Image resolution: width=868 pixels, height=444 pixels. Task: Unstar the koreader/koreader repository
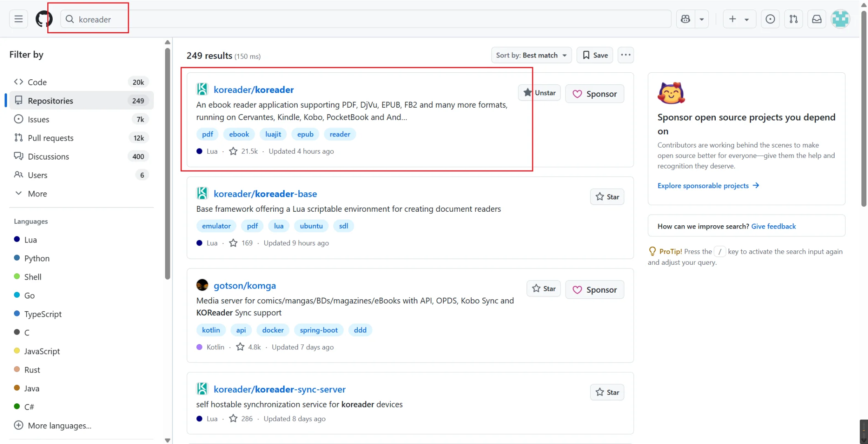539,93
